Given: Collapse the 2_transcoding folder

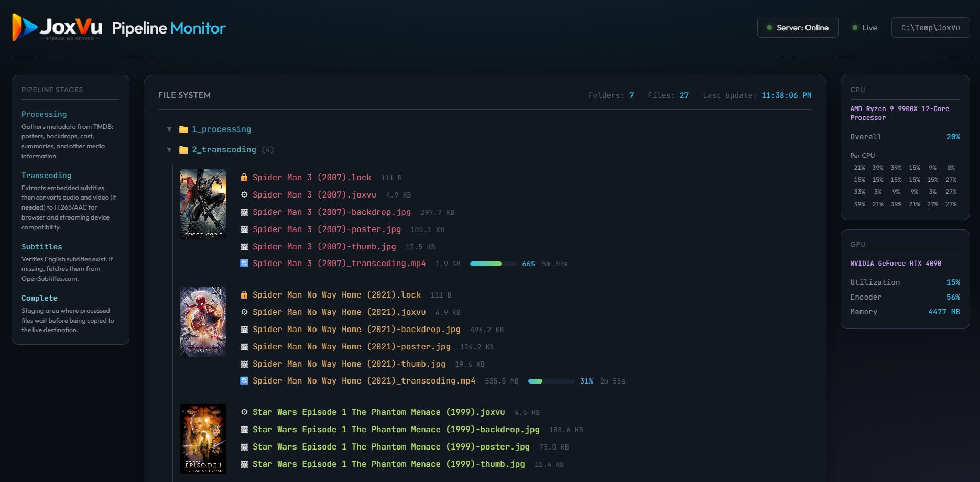Looking at the screenshot, I should [x=169, y=149].
